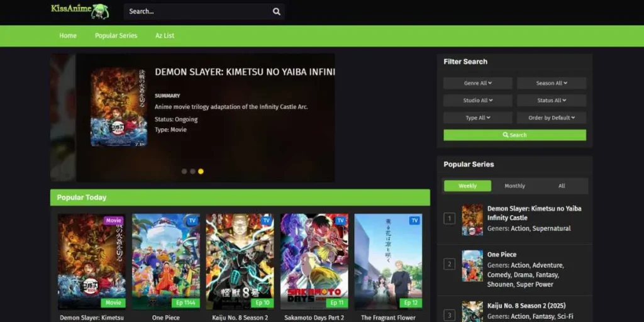Click the KissAnime logo

click(80, 11)
